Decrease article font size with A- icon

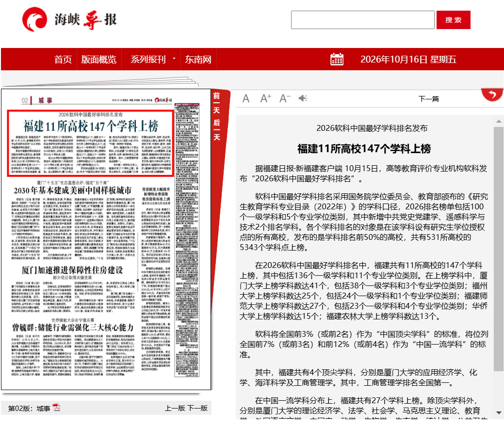[285, 98]
